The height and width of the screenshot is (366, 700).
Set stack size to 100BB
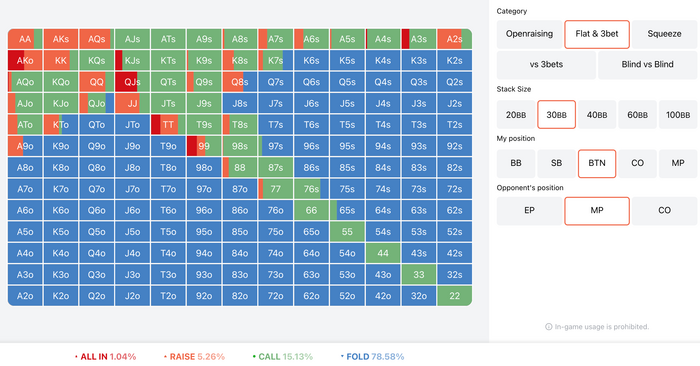pyautogui.click(x=678, y=115)
